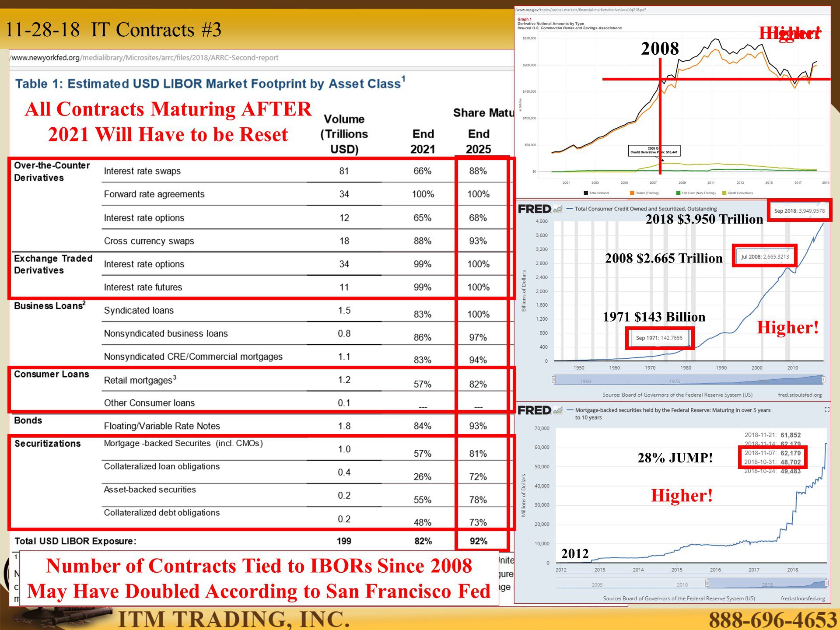The image size is (840, 630).
Task: Grab the right handle of the mortgage-backed securities range slider
Action: [x=826, y=583]
